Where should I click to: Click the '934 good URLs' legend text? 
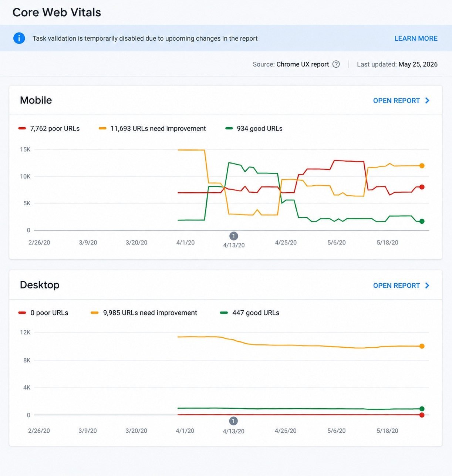pyautogui.click(x=260, y=128)
